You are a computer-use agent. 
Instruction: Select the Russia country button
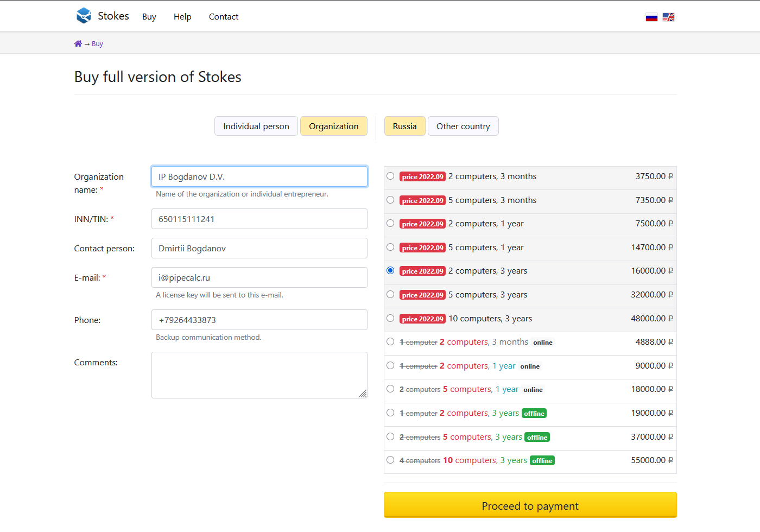click(404, 126)
